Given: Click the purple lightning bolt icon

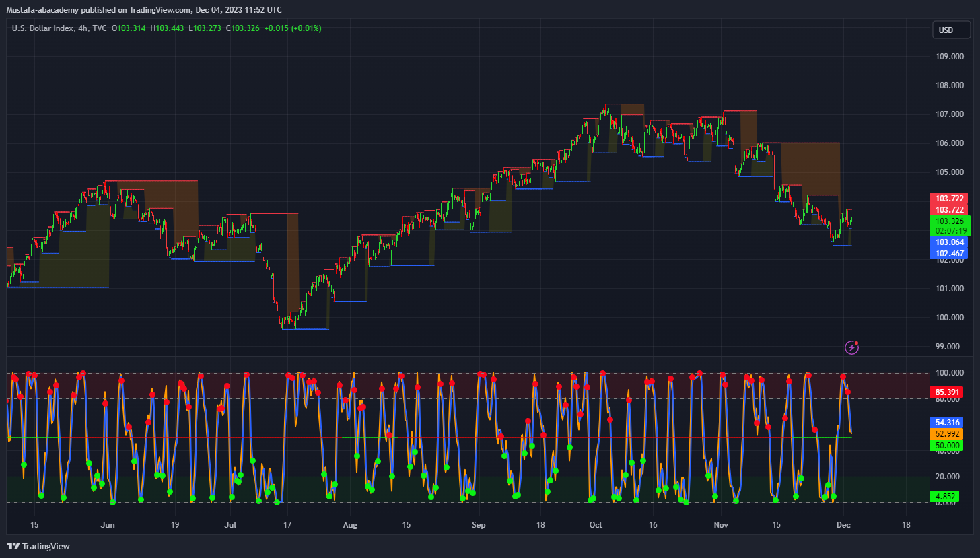Looking at the screenshot, I should [x=852, y=347].
